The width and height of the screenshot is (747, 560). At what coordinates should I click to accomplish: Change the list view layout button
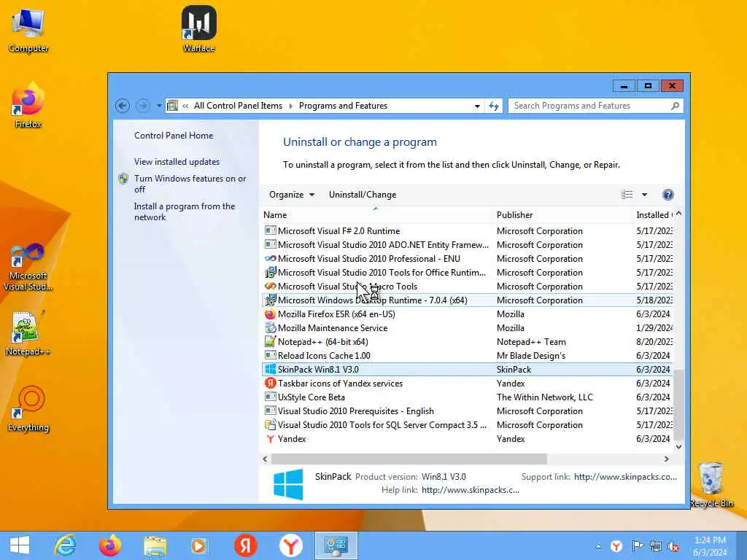627,194
